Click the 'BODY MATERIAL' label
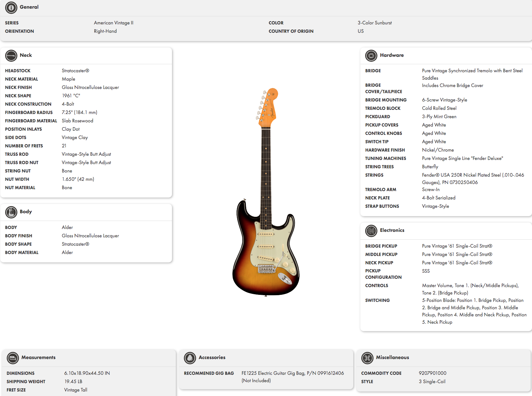 (x=22, y=252)
